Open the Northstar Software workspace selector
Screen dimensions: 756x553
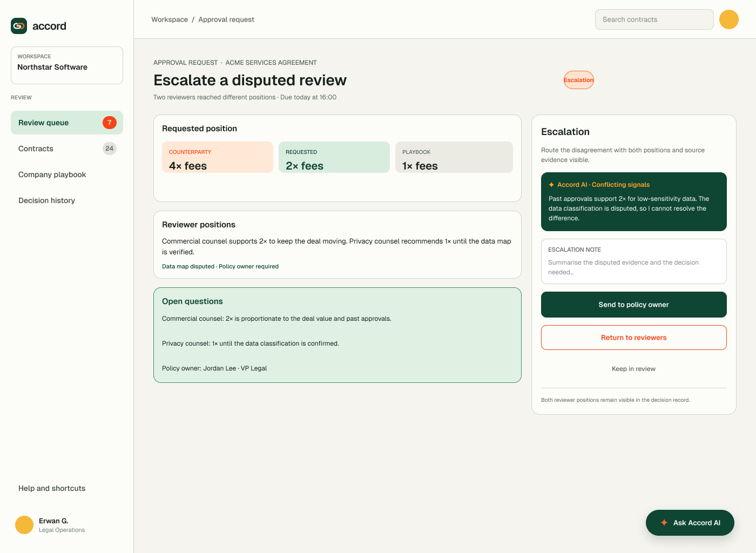[x=67, y=65]
